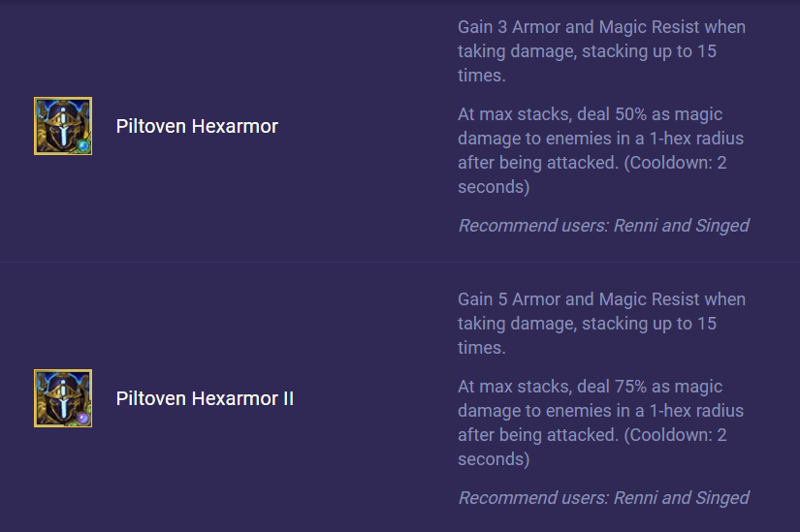Click "Recommend users" under Piltoven Hexarmor II

(531, 498)
